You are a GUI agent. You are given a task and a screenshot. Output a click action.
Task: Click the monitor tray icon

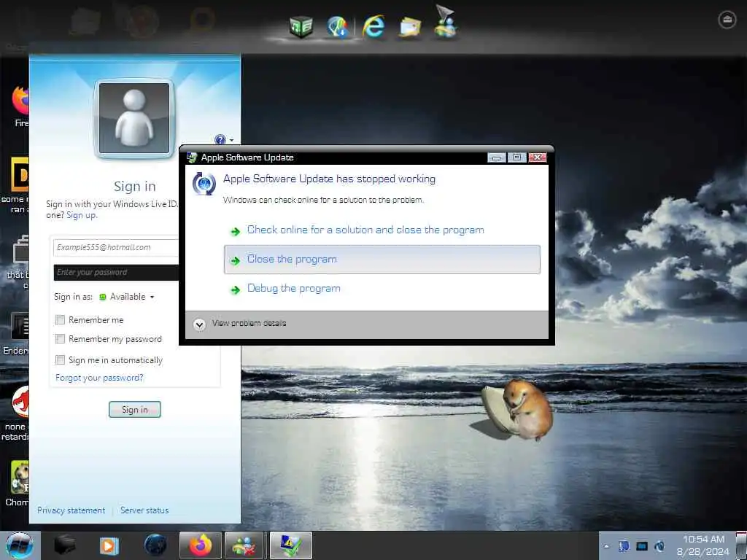coord(642,546)
